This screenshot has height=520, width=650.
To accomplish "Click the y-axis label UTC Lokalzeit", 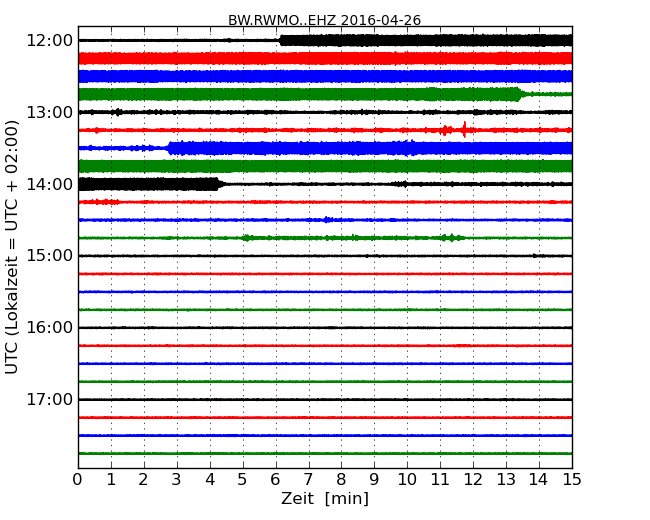I will (x=12, y=247).
